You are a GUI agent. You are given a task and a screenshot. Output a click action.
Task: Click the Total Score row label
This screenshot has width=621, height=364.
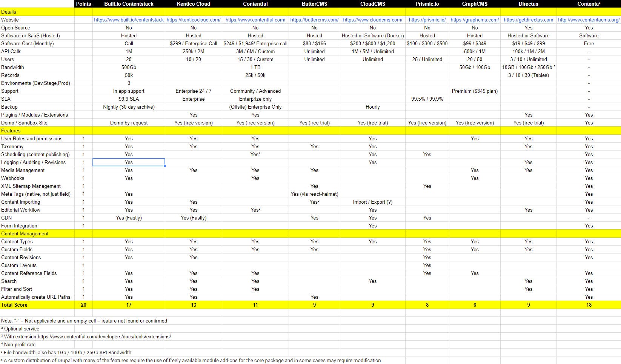(x=14, y=305)
